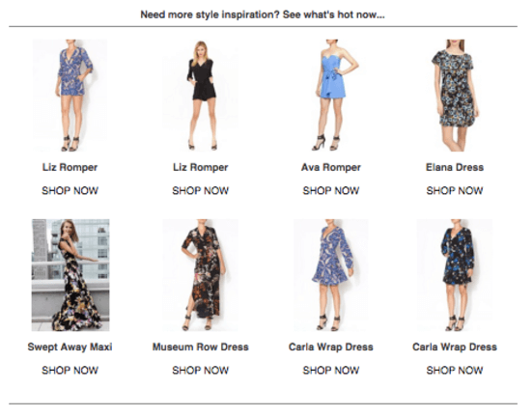
Task: Open the blue print Liz Romper photo
Action: click(x=70, y=96)
